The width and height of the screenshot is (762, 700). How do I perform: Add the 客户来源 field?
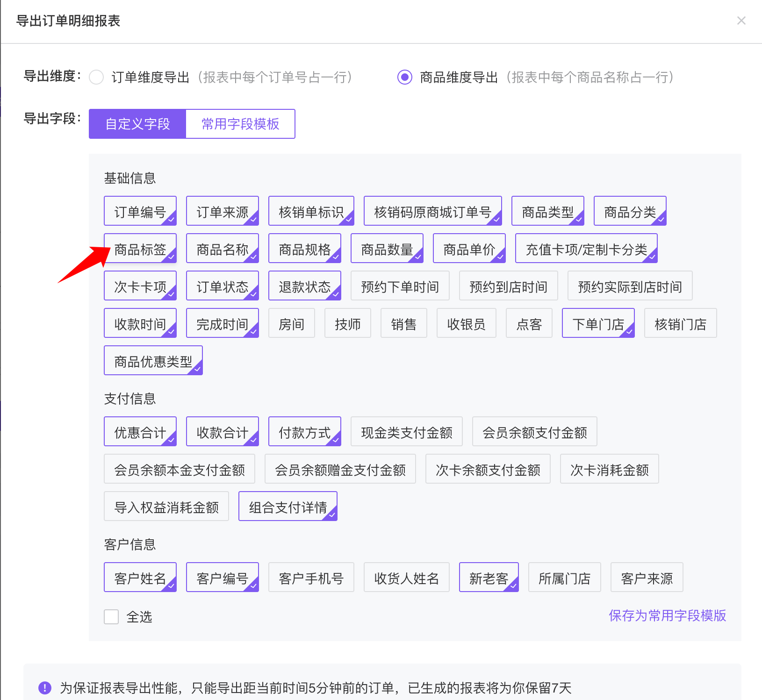pyautogui.click(x=647, y=579)
